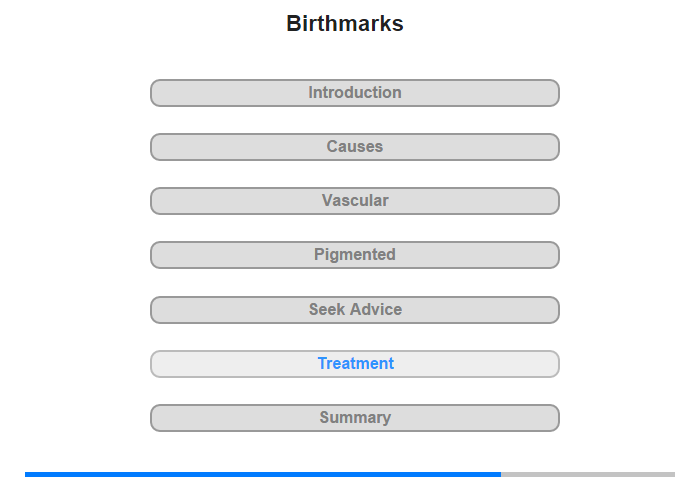Select the Summary item at the bottom
The image size is (700, 480).
point(354,418)
